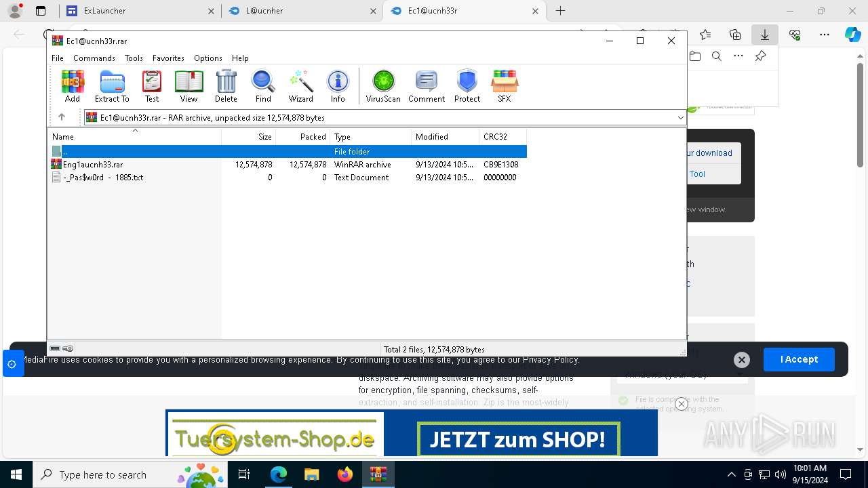The image size is (868, 488).
Task: Open Edge Collections icon
Action: [735, 35]
